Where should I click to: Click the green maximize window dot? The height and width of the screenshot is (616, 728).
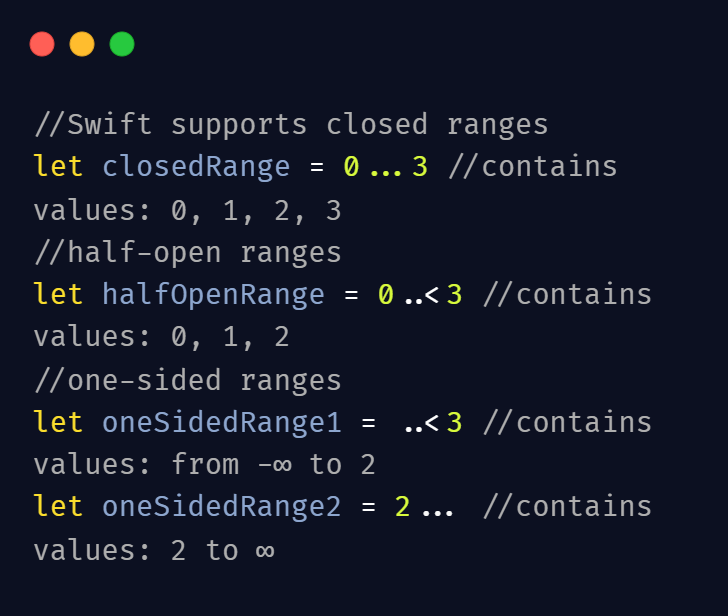[122, 44]
